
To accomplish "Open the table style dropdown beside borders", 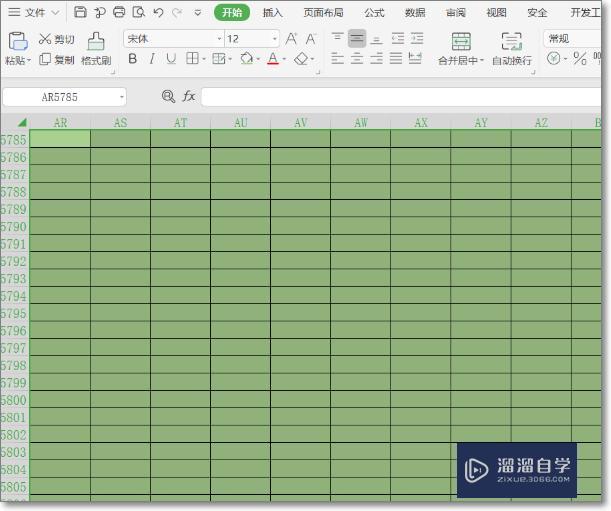I will point(230,59).
